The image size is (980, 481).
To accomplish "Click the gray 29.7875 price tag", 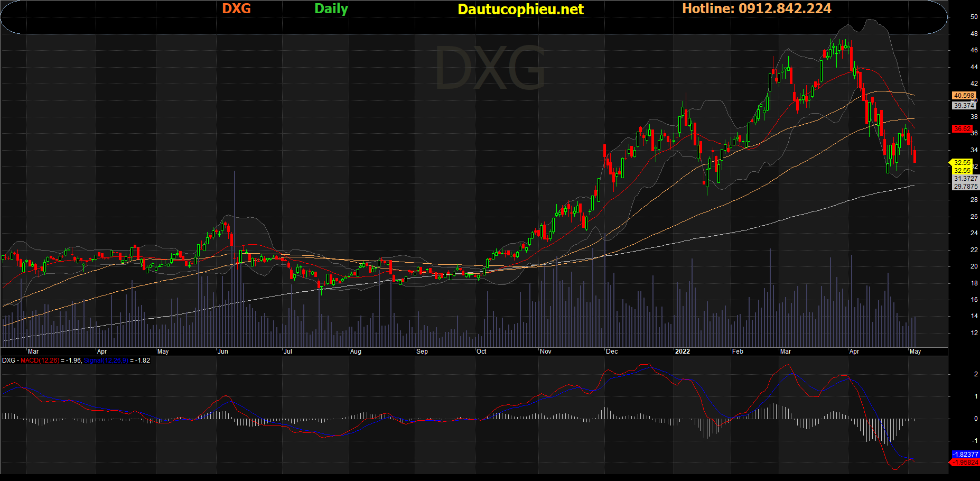I will [966, 187].
